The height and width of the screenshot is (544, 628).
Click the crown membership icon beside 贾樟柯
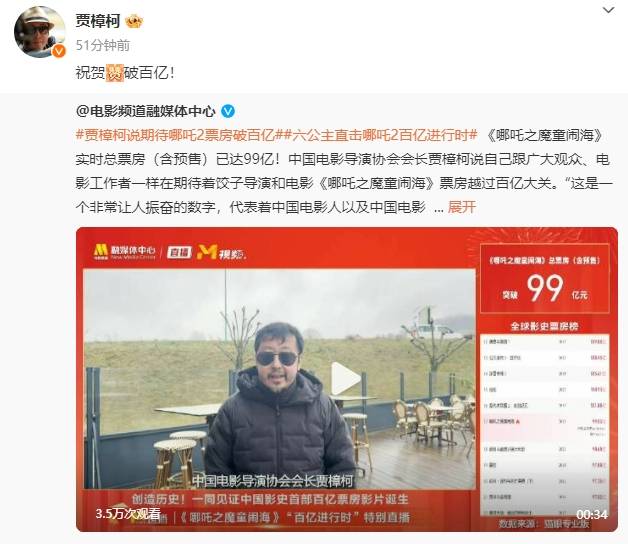pos(134,21)
